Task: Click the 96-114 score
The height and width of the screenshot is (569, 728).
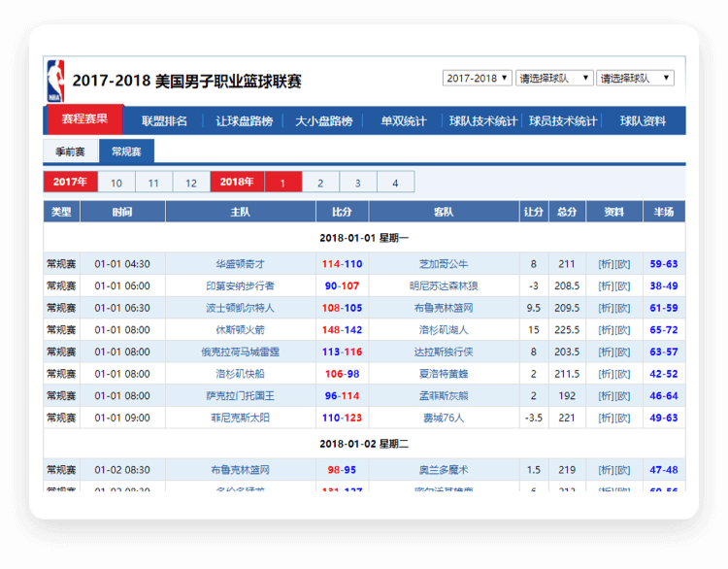Action: (343, 396)
